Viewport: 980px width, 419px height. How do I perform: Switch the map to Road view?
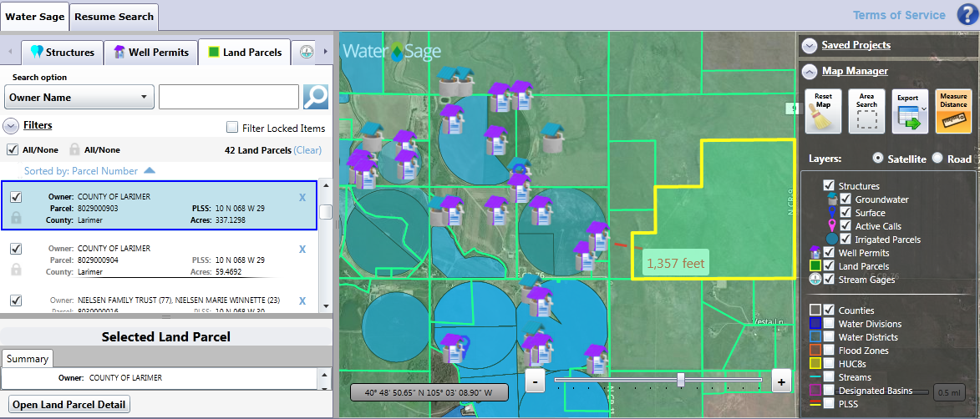point(937,159)
